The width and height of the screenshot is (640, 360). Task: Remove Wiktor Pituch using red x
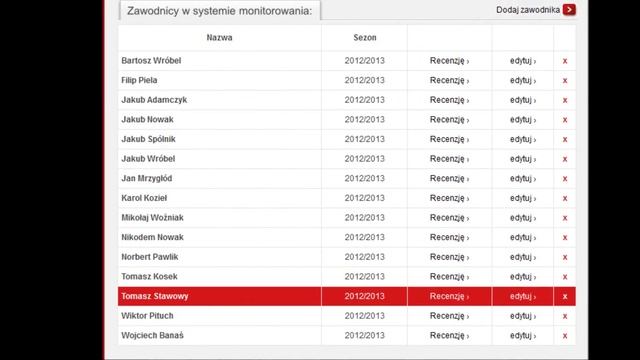pyautogui.click(x=565, y=316)
